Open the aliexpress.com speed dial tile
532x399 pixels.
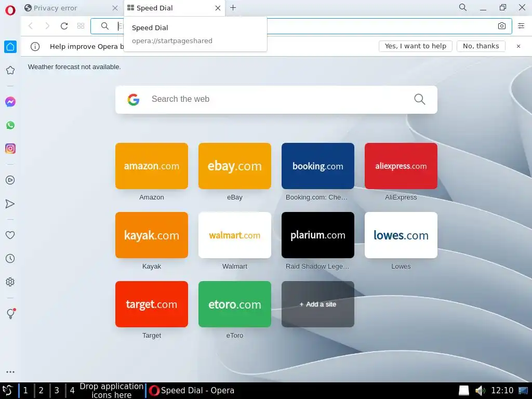401,166
